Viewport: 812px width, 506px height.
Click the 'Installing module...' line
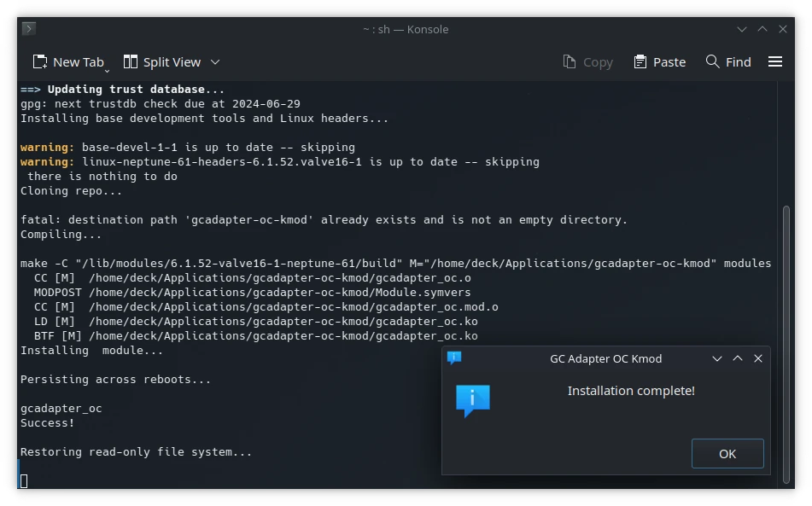pos(91,351)
